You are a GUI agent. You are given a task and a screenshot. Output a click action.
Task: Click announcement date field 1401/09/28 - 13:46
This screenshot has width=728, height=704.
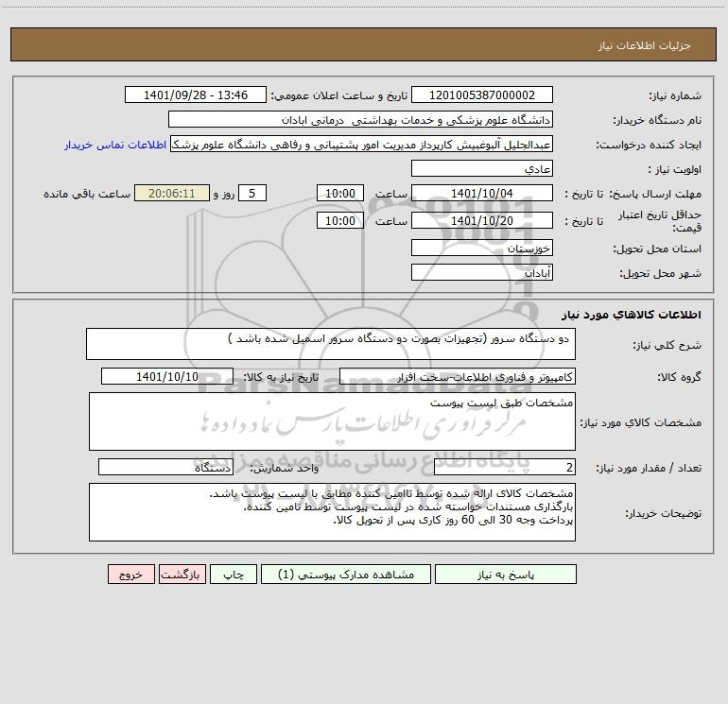coord(196,95)
